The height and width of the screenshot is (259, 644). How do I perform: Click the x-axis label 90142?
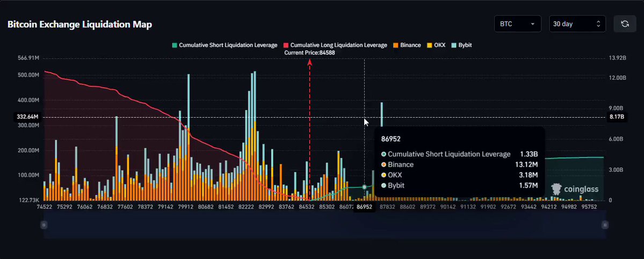[447, 207]
